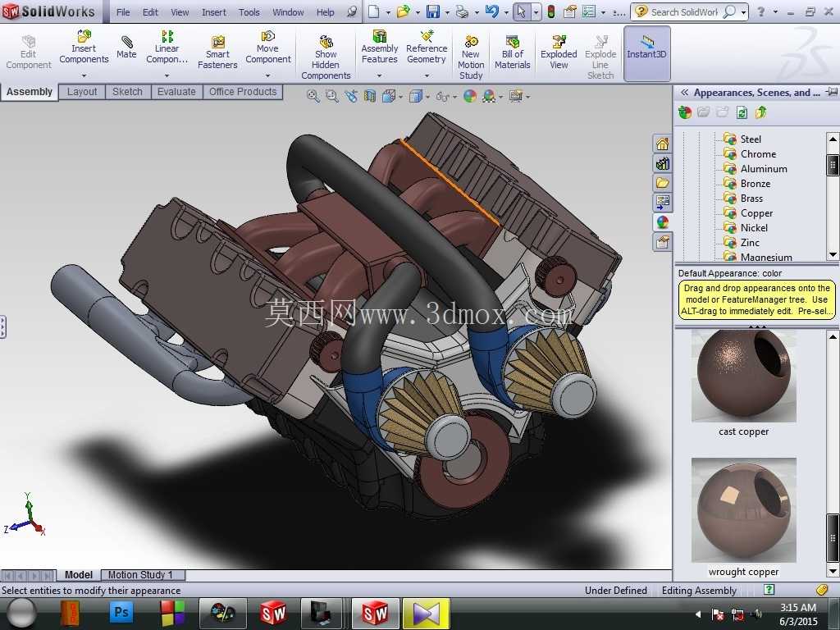Open the File Explorer folder tab
The image size is (840, 630).
[663, 183]
